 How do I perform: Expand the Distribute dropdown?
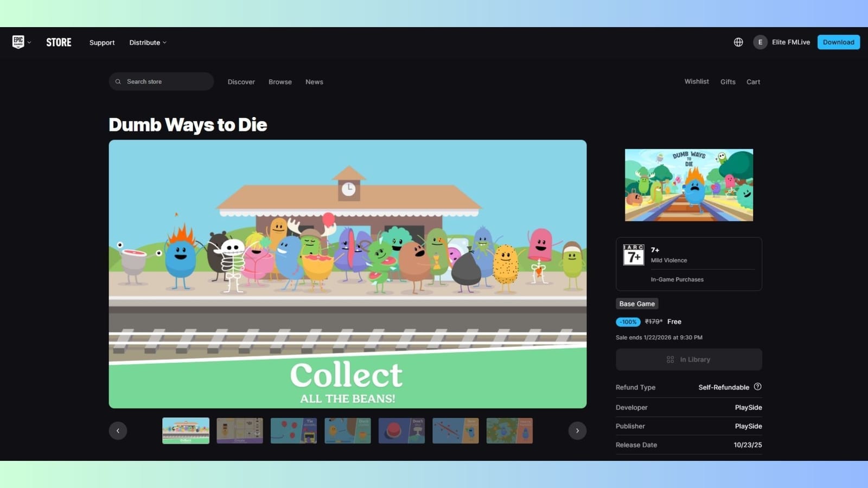coord(148,42)
